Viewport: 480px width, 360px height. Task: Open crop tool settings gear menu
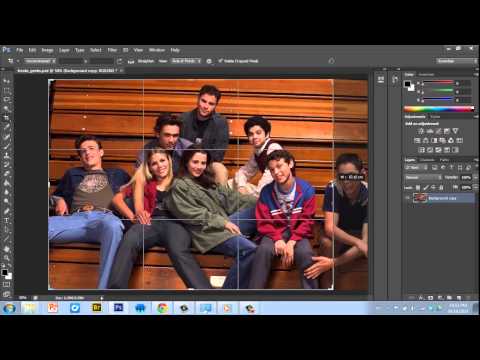209,61
